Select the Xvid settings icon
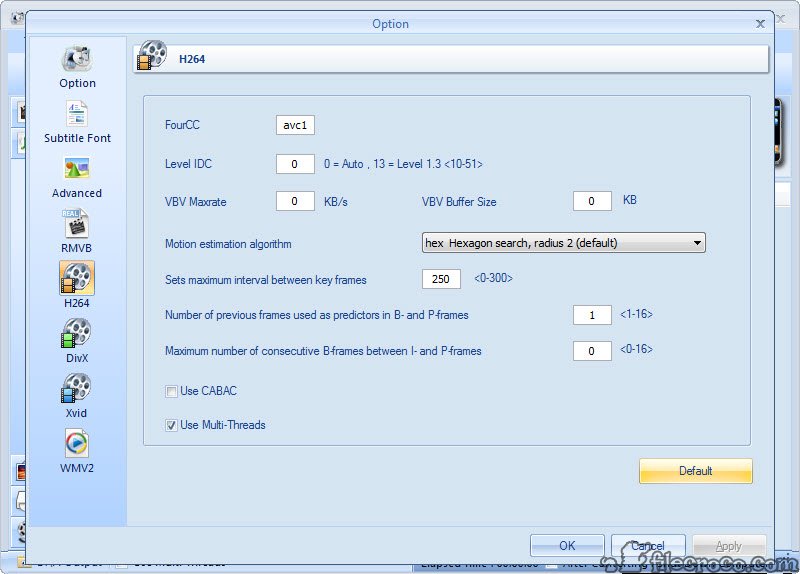Image resolution: width=800 pixels, height=574 pixels. pos(77,388)
